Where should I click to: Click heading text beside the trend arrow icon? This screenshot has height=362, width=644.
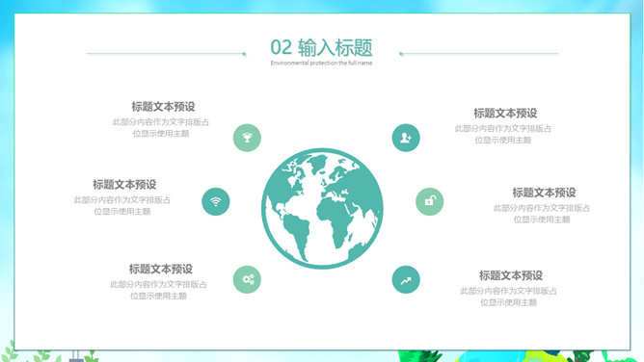(511, 275)
